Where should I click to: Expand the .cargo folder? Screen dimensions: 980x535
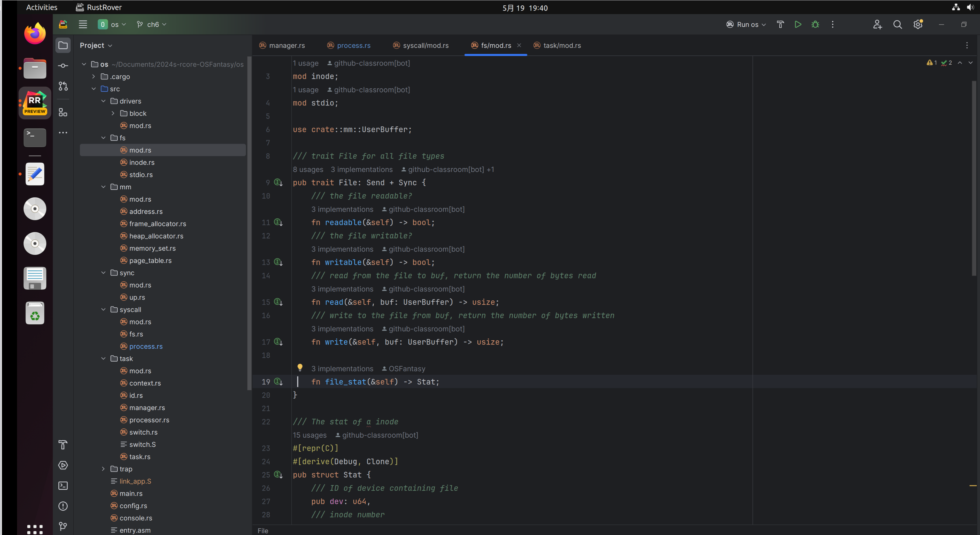coord(93,76)
